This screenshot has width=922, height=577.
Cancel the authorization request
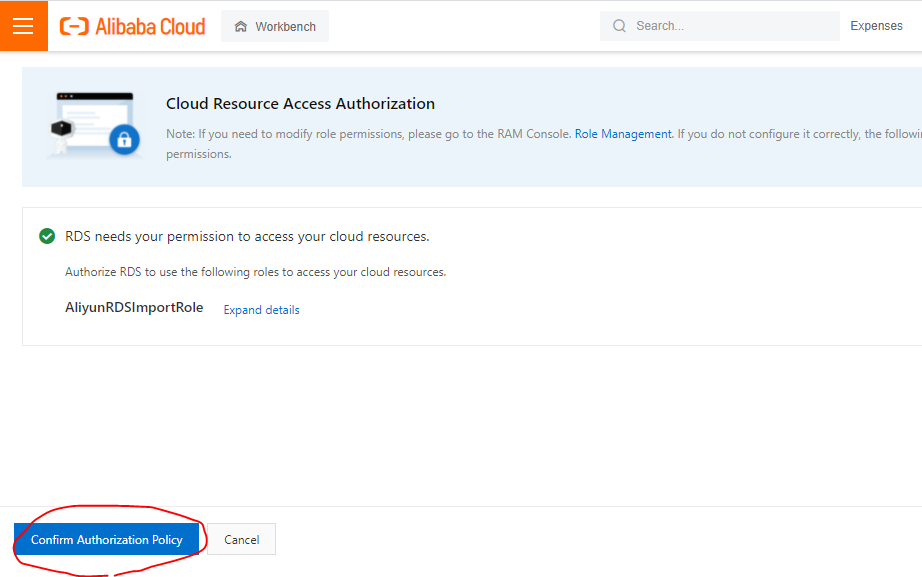point(241,539)
